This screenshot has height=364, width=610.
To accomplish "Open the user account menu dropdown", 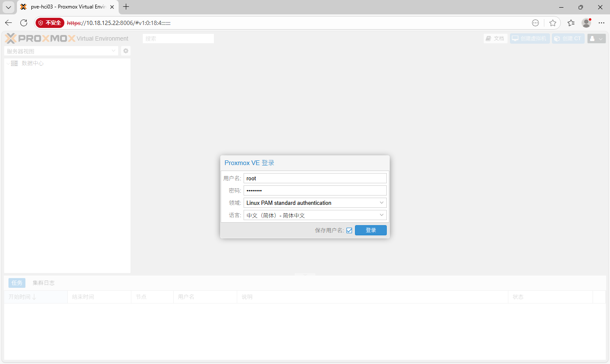I will 596,39.
